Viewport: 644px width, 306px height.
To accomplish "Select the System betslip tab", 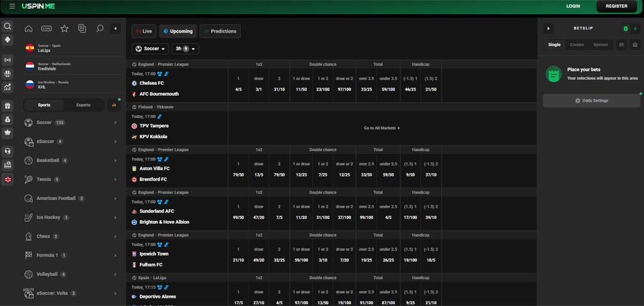I will point(600,45).
